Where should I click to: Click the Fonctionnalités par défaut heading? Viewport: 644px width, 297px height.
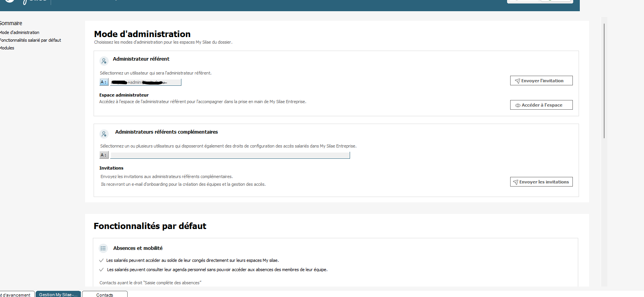point(150,226)
